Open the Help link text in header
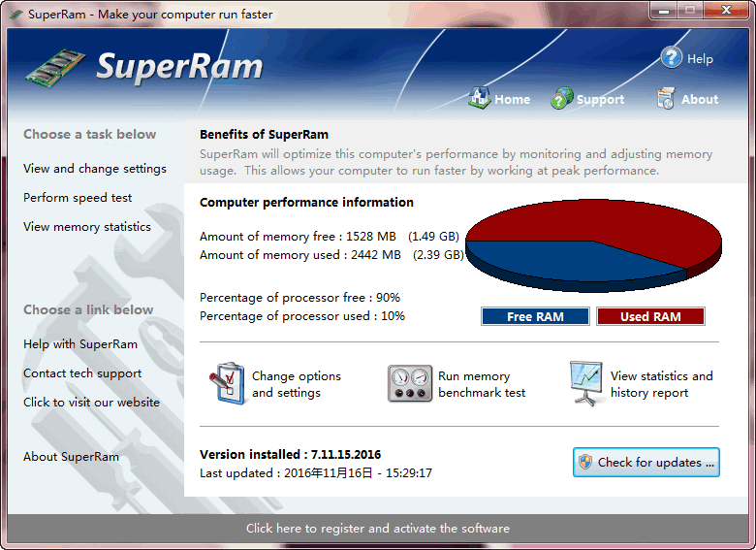The width and height of the screenshot is (756, 550). 700,59
